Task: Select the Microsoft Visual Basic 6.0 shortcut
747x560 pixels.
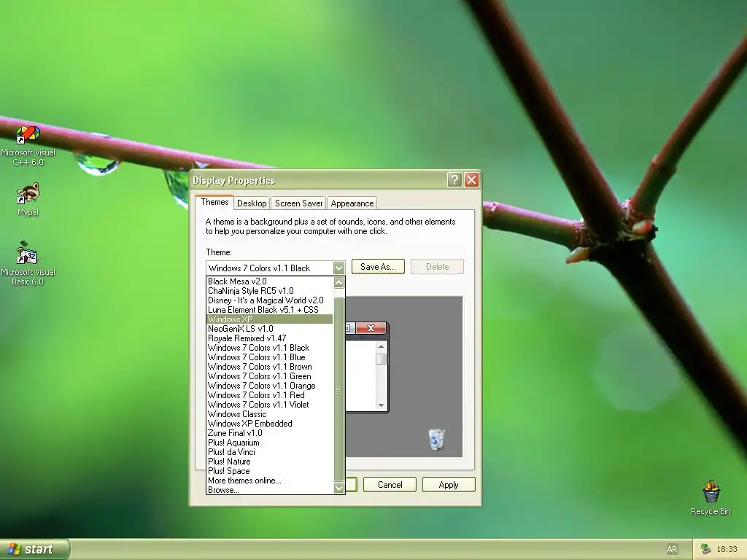Action: (28, 263)
